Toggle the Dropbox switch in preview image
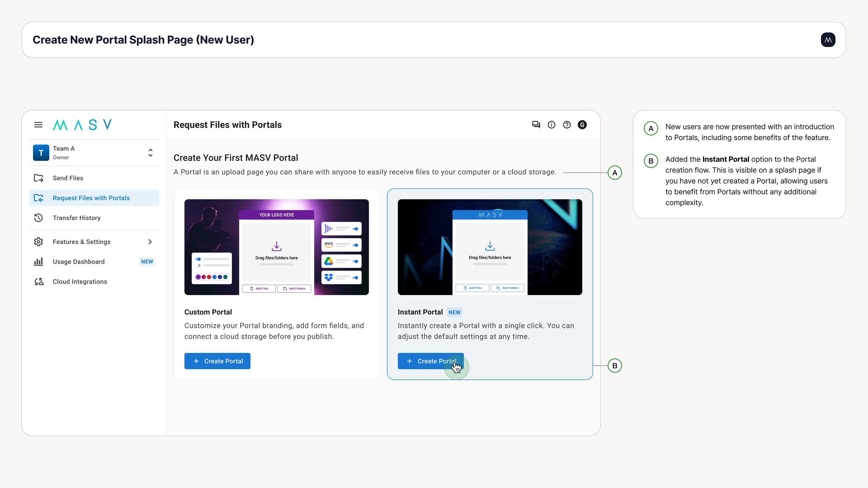Image resolution: width=868 pixels, height=488 pixels. click(355, 277)
